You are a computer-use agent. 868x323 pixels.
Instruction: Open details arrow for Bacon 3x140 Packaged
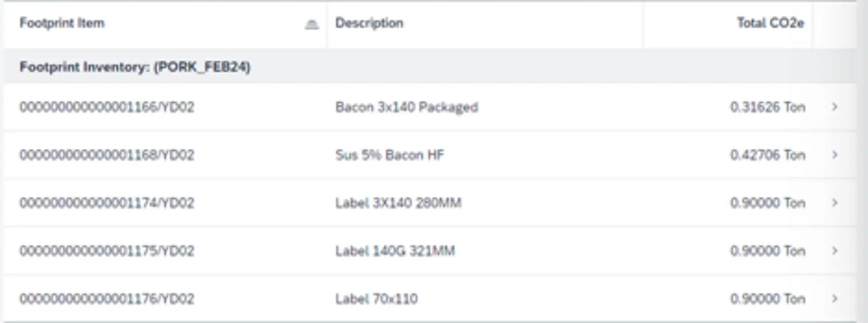(835, 107)
